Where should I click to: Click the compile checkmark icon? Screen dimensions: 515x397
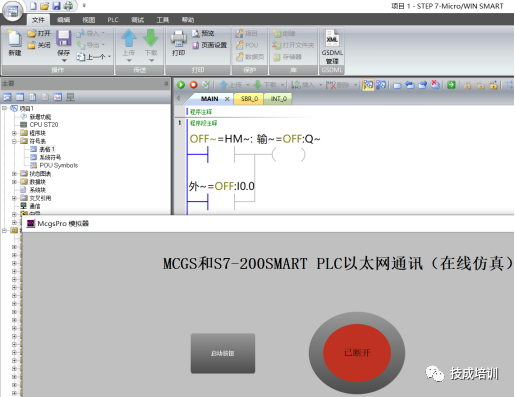pyautogui.click(x=206, y=85)
